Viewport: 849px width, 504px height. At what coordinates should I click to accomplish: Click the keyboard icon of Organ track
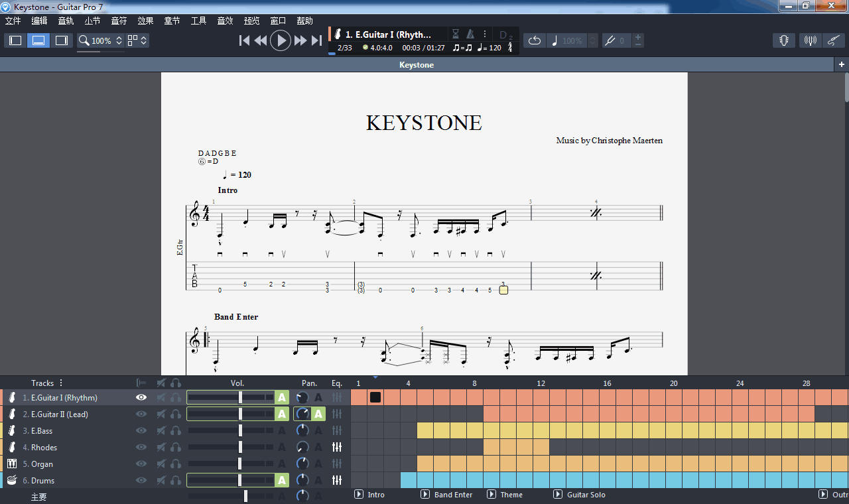click(x=12, y=464)
